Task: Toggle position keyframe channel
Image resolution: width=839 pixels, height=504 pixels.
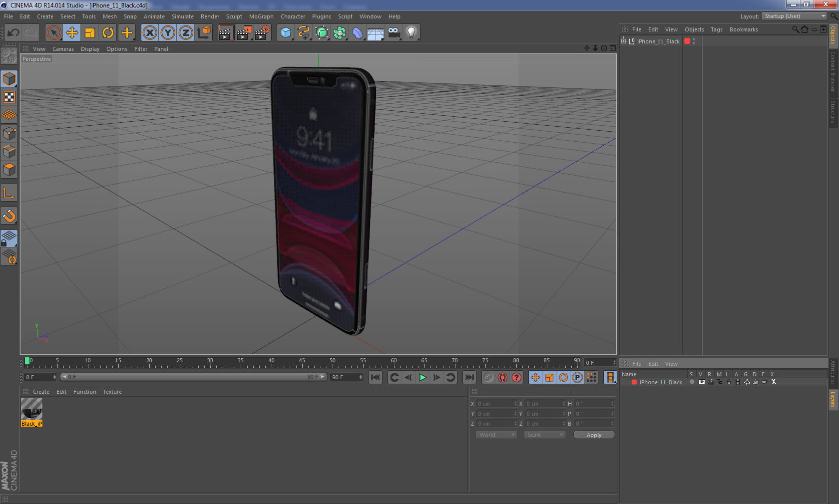Action: (535, 377)
